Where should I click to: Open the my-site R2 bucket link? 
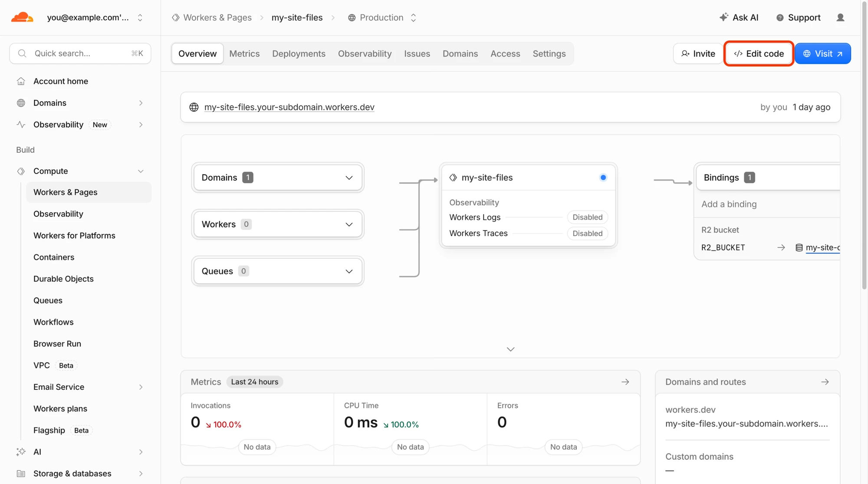pos(823,247)
